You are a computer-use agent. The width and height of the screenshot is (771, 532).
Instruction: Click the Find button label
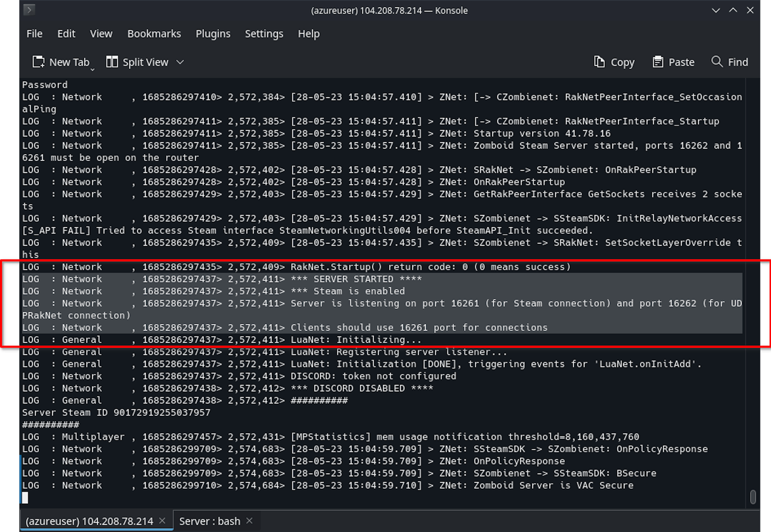[x=738, y=62]
